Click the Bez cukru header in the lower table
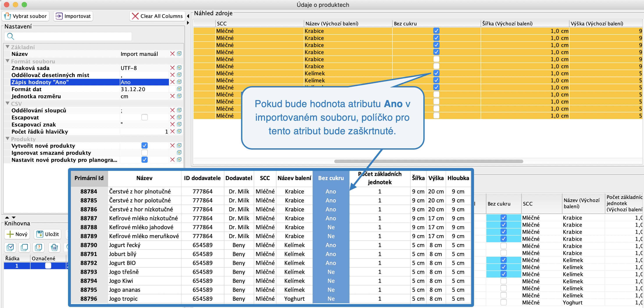This screenshot has height=308, width=644. (x=503, y=204)
